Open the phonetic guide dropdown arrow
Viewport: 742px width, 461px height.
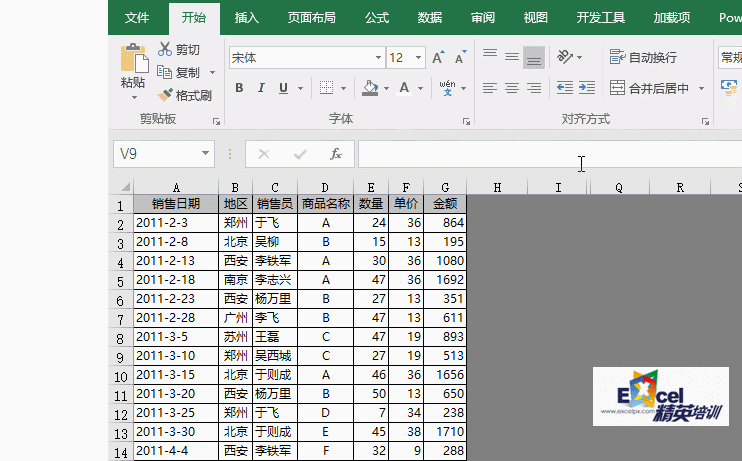tap(463, 88)
